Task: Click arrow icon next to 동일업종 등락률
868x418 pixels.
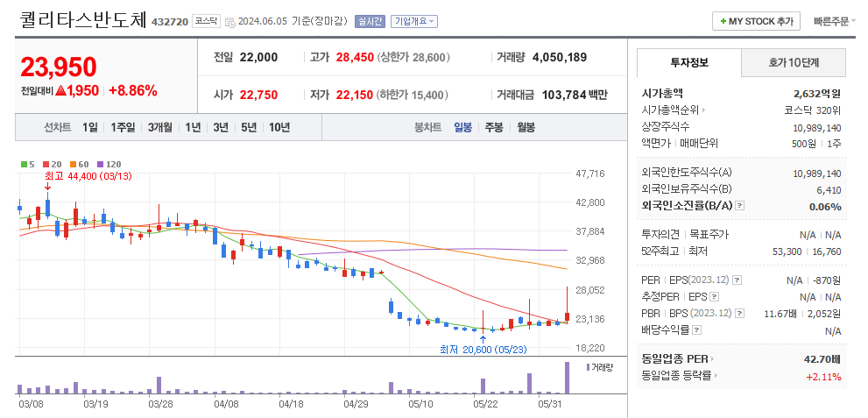Action: 716,376
